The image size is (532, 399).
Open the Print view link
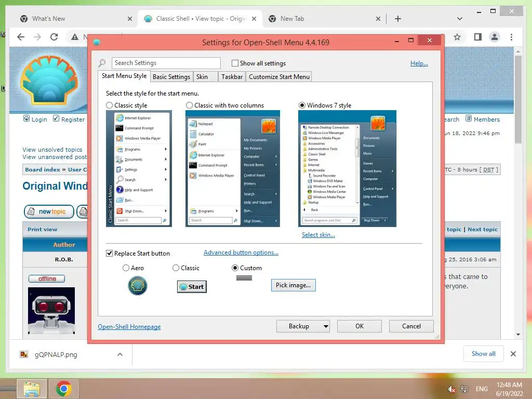(43, 229)
